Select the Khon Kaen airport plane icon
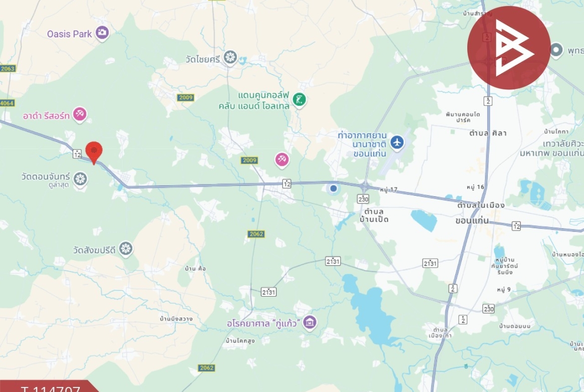This screenshot has height=392, width=584. 397,142
